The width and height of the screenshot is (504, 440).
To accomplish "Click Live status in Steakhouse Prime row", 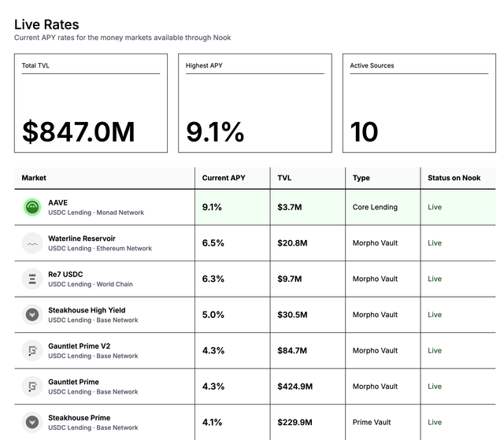I will tap(435, 422).
